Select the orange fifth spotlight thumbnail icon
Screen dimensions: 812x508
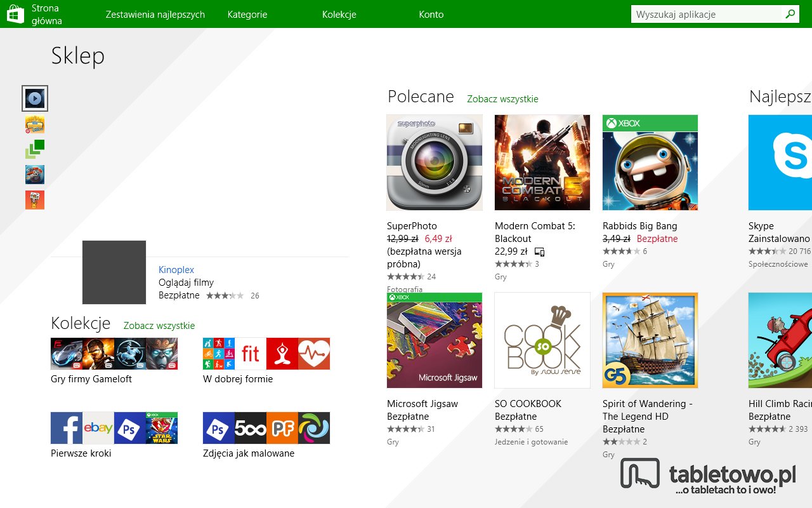point(35,200)
